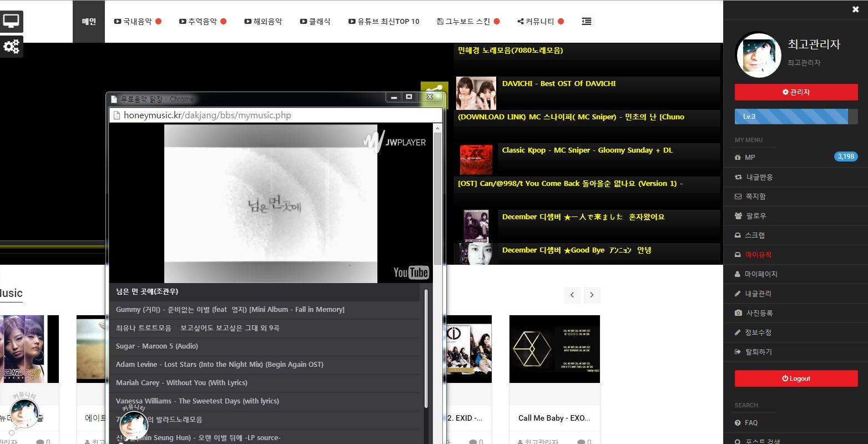Image resolution: width=868 pixels, height=444 pixels.
Task: Open DAVICHI - Best OST Of DAVICHI
Action: (x=559, y=84)
